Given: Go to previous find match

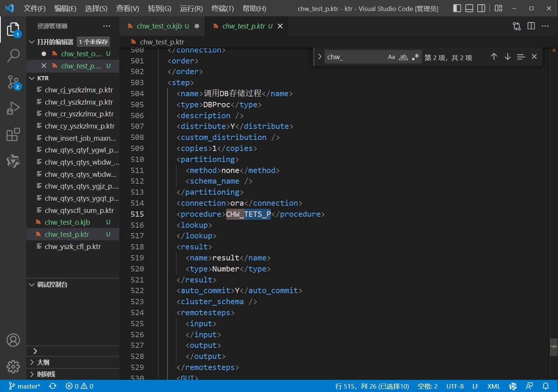Looking at the screenshot, I should (x=494, y=57).
